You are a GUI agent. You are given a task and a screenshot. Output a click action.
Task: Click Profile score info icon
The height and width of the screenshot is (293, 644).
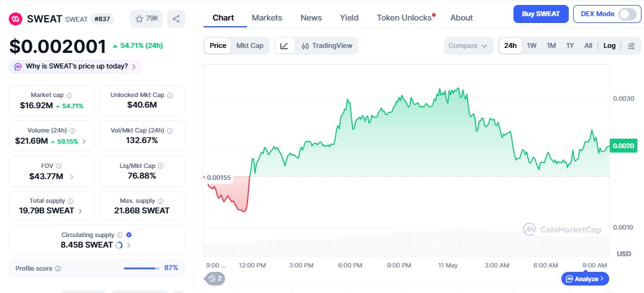(58, 268)
